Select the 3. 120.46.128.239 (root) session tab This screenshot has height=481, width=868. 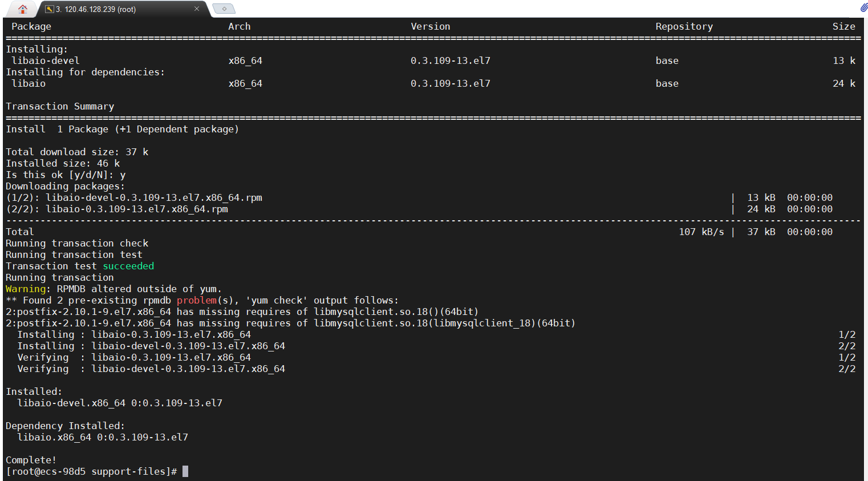coord(97,9)
